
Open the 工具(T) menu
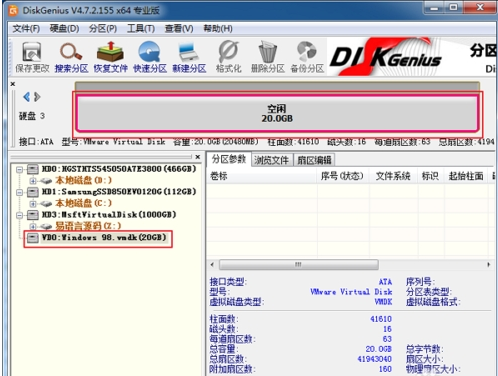[x=141, y=29]
